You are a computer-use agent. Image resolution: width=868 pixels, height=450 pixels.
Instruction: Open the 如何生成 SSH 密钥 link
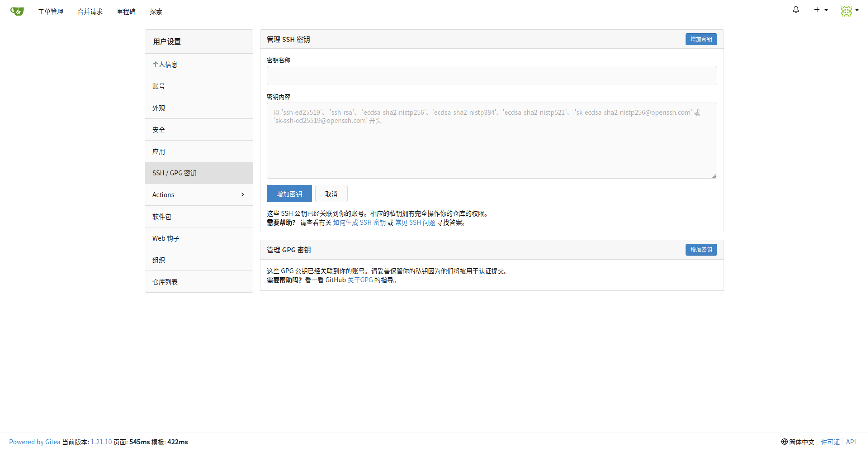tap(359, 223)
